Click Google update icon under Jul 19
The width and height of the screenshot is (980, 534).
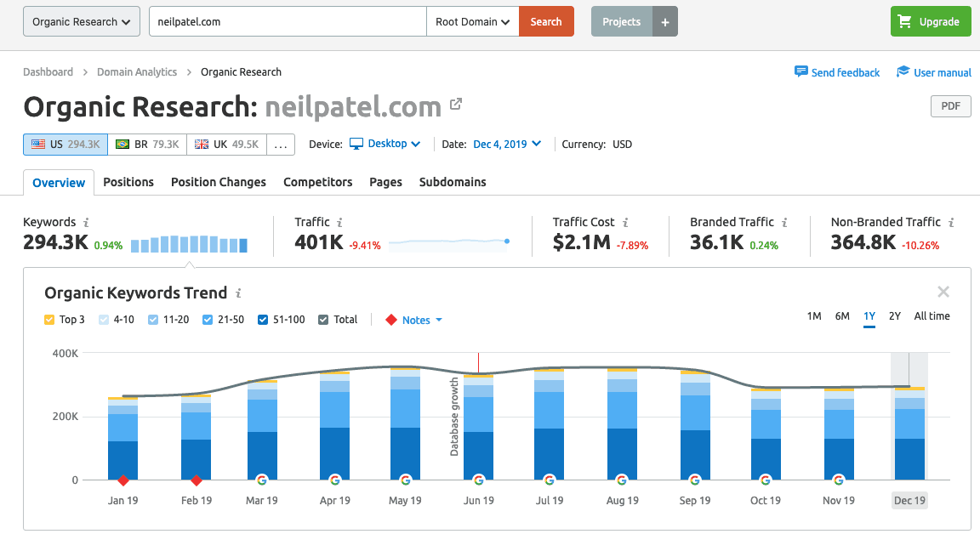point(550,480)
